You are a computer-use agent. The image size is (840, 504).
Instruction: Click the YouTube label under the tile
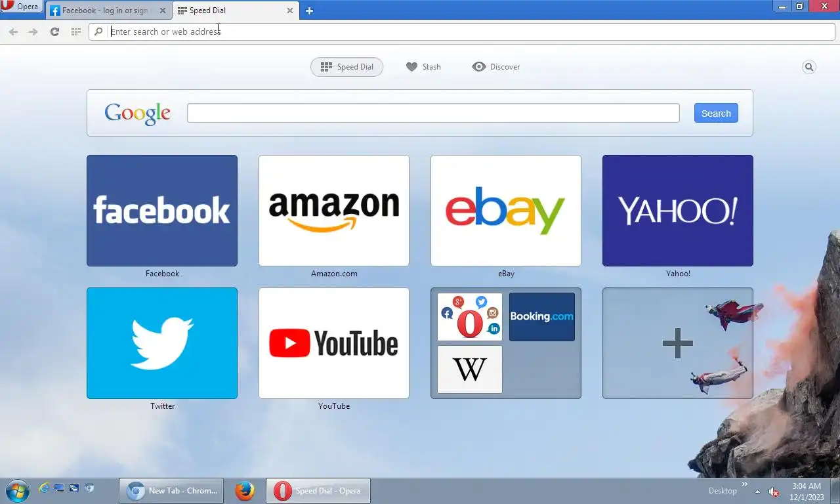point(334,406)
